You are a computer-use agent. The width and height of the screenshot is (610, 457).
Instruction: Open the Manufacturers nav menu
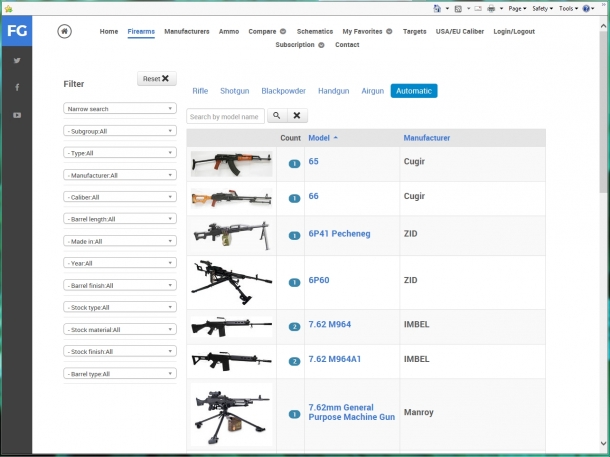click(187, 32)
